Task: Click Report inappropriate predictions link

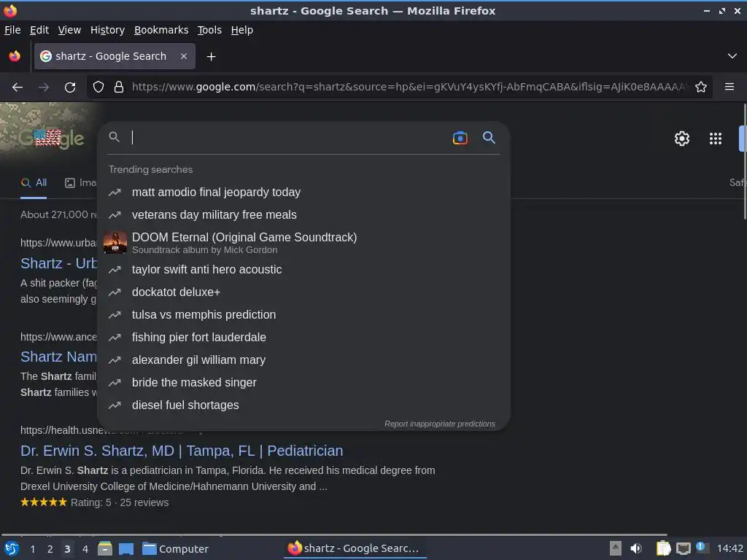Action: [x=440, y=424]
